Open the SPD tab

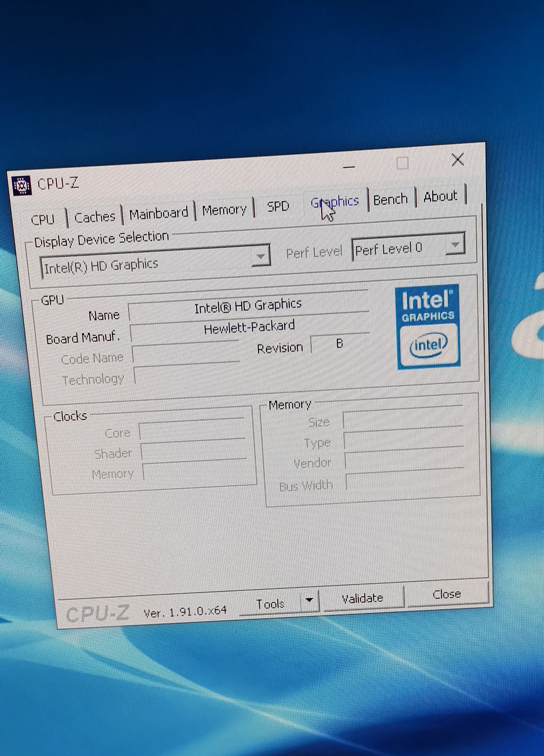coord(278,206)
